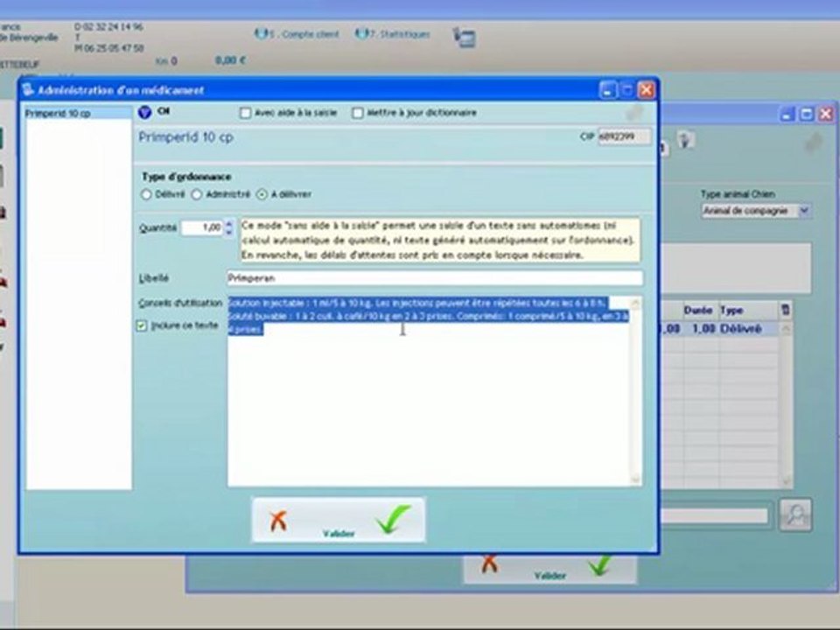Click the red cancel X icon in medication dialog
This screenshot has width=840, height=630.
(278, 520)
